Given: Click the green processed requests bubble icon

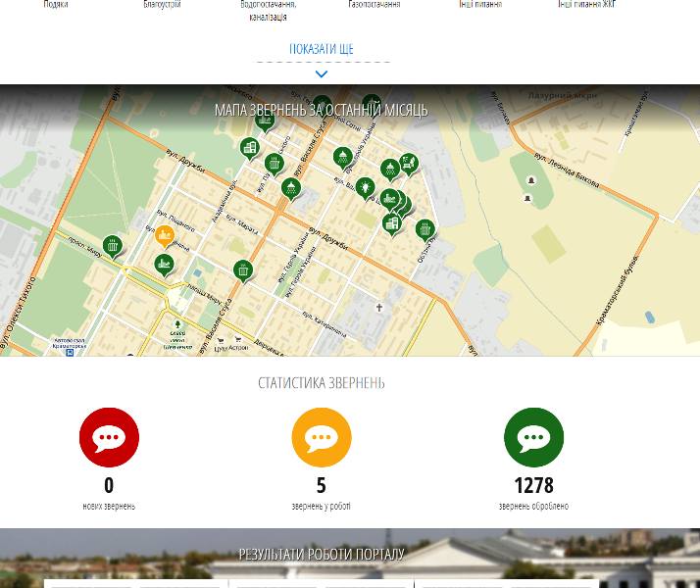Looking at the screenshot, I should coord(534,437).
